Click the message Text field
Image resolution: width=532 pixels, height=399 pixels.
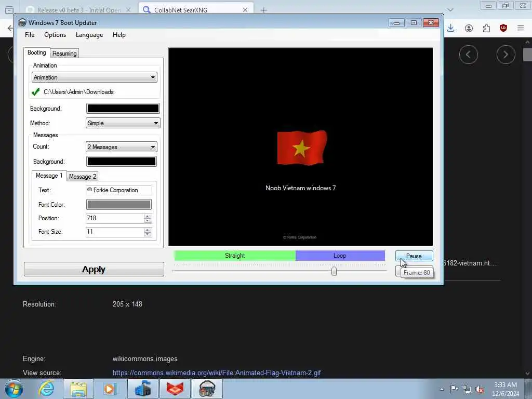(119, 190)
